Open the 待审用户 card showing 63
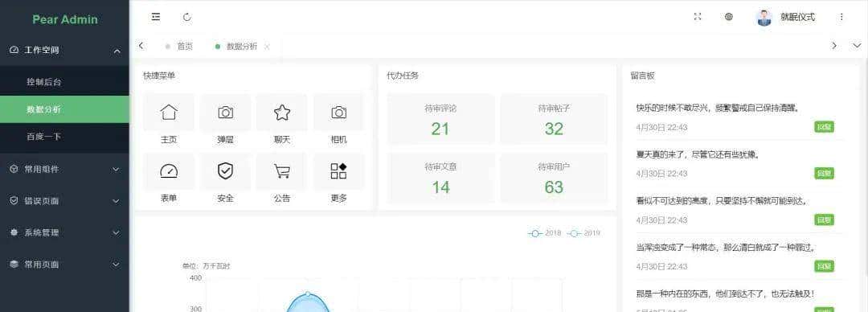 coord(554,178)
